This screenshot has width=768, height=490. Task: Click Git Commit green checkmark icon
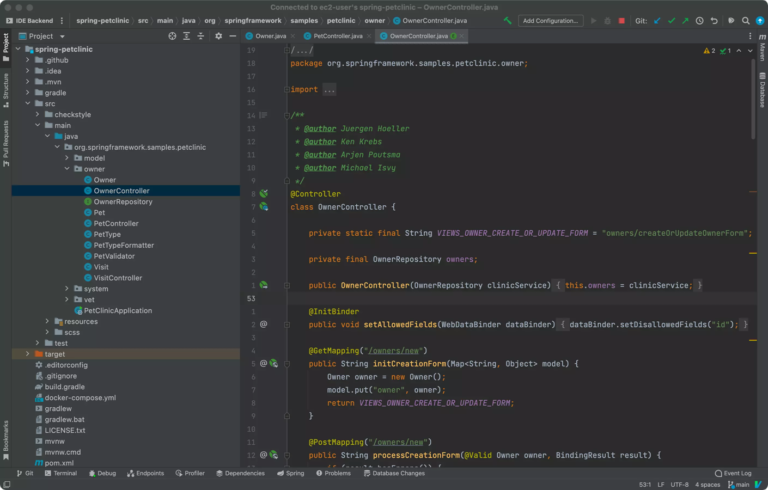[672, 21]
